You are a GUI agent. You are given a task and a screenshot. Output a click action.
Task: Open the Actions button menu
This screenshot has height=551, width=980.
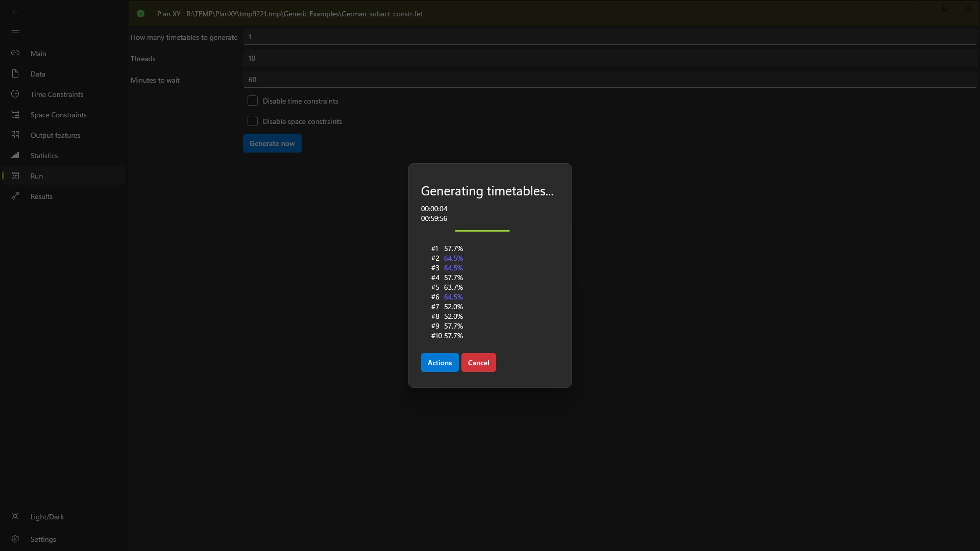click(x=439, y=363)
